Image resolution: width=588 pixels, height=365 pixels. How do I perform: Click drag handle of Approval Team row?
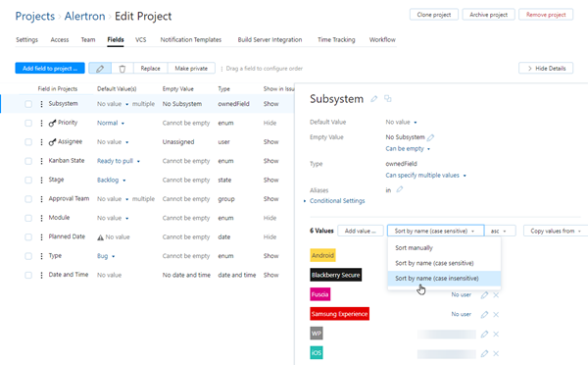pyautogui.click(x=41, y=199)
